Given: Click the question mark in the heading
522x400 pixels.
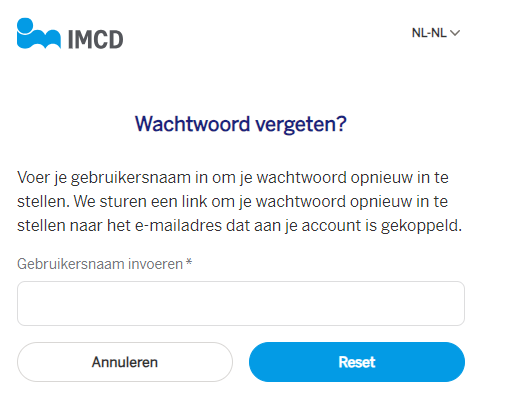Looking at the screenshot, I should pos(340,123).
